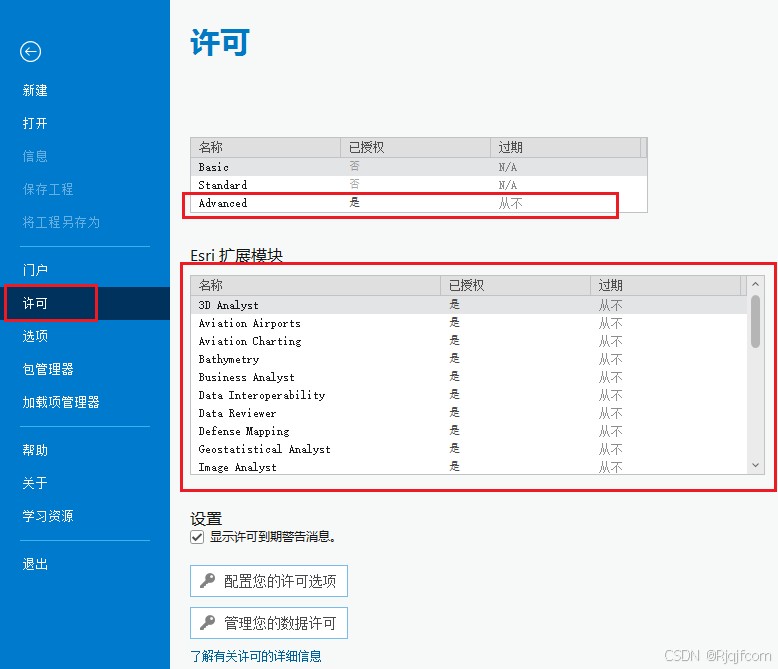Screen dimensions: 778x669
Task: Click the Esri 扩展模块 heading
Action: pos(237,256)
